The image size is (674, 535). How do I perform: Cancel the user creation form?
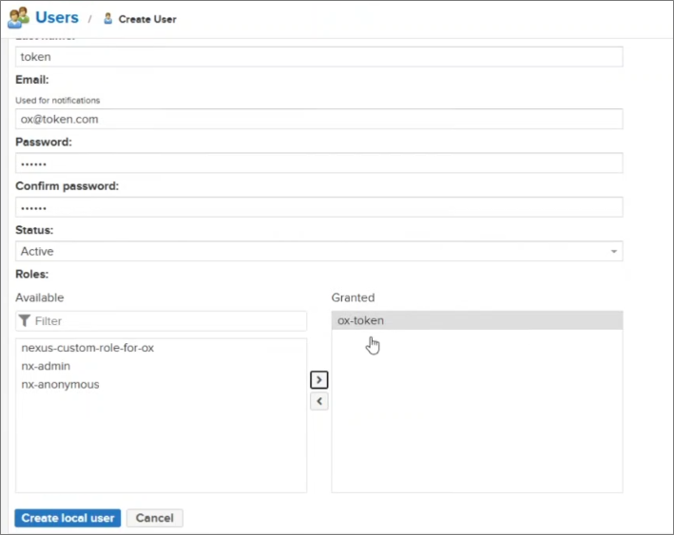tap(154, 518)
